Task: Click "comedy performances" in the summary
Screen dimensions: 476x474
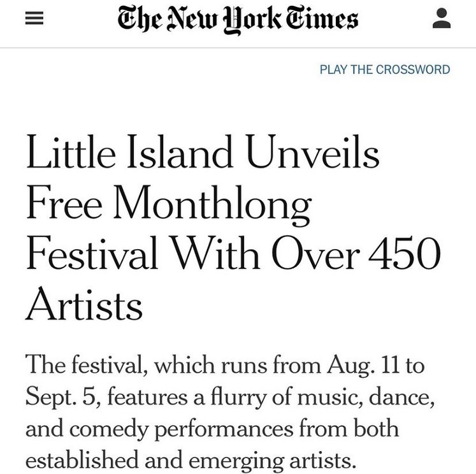Action: 154,428
